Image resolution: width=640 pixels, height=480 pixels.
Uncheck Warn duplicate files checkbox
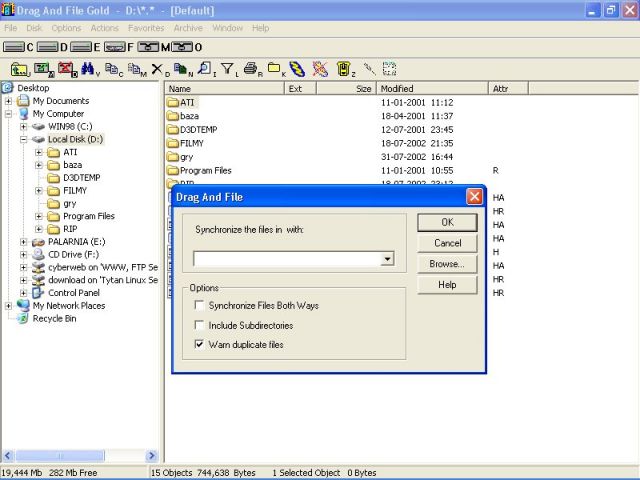click(199, 344)
